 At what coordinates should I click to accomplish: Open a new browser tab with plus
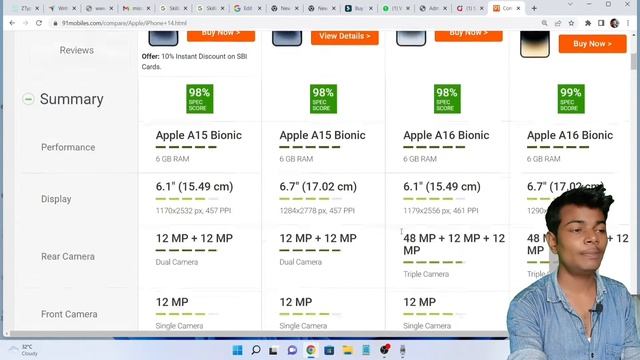[x=534, y=8]
